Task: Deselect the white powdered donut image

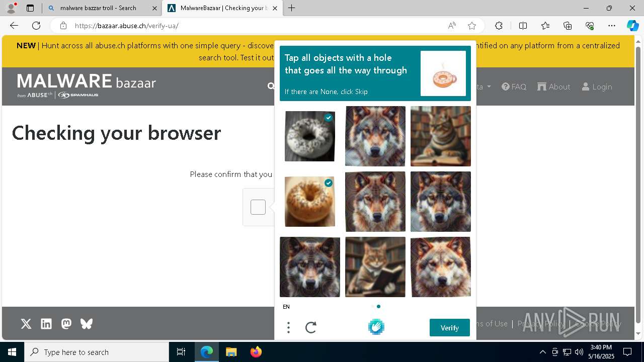Action: point(310,136)
